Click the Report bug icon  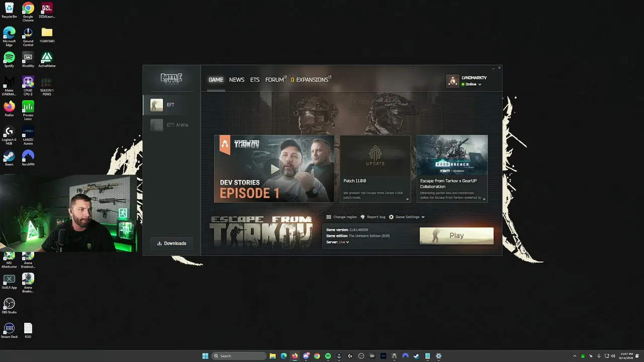click(x=362, y=217)
